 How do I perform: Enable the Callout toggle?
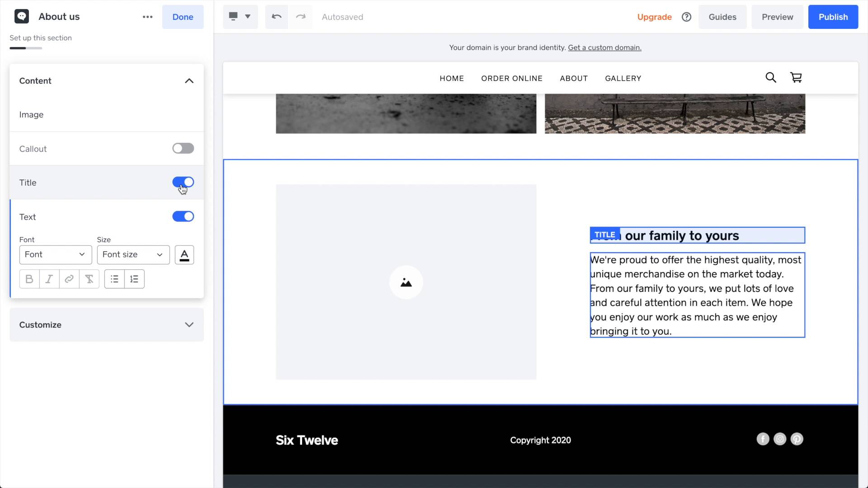tap(183, 149)
